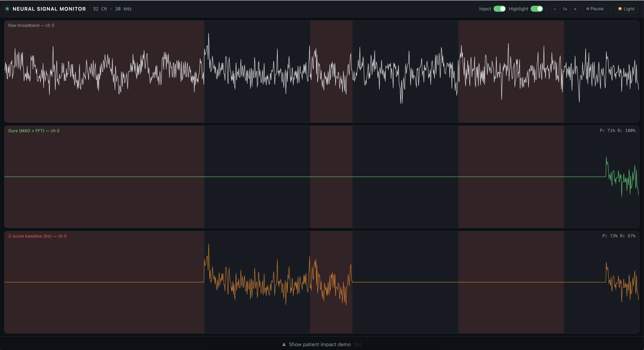Click the sun icon for Light theme
644x350 pixels.
click(x=620, y=9)
